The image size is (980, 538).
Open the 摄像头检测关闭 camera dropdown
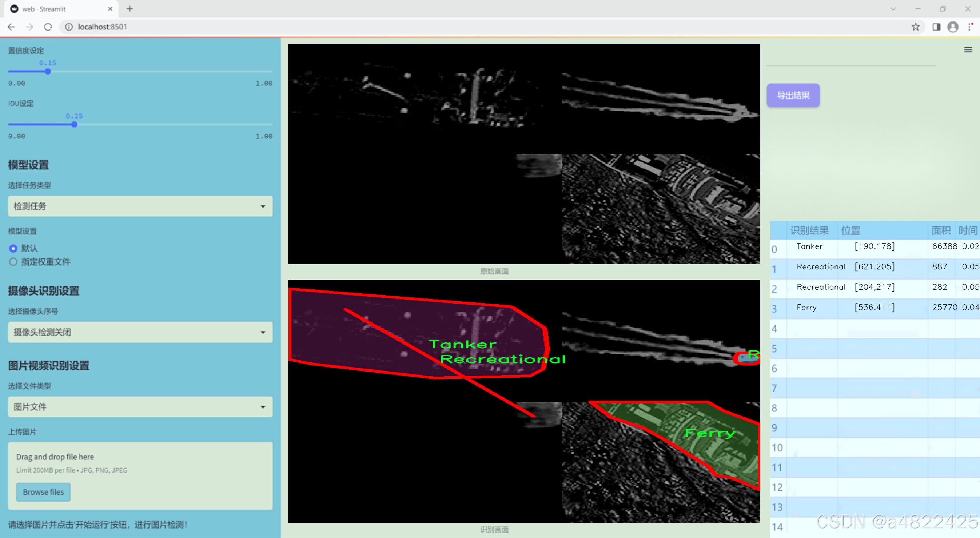point(140,332)
